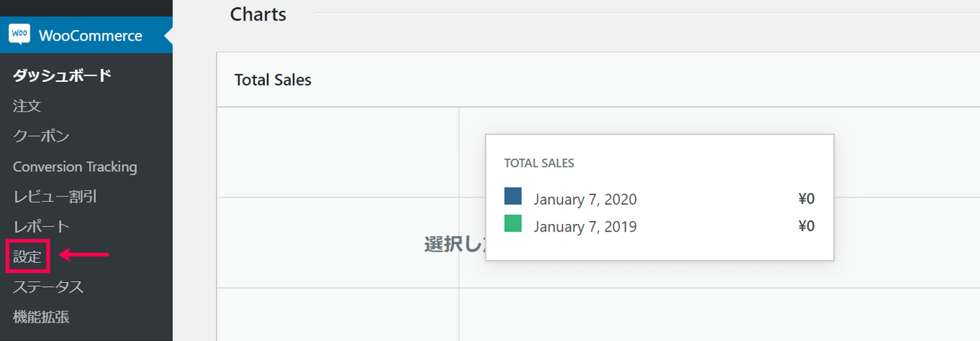Open the ステータス status page
Screen dimensions: 980x341
(48, 287)
